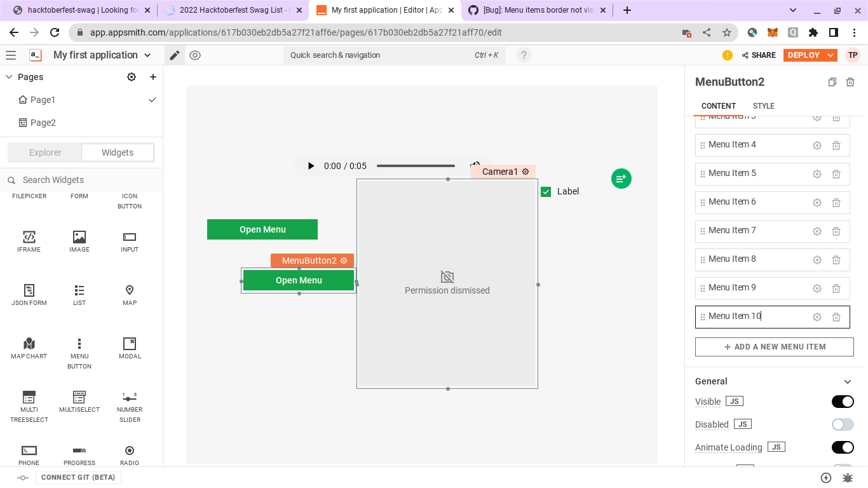Switch to preview mode eye icon
This screenshot has width=868, height=488.
pos(195,55)
